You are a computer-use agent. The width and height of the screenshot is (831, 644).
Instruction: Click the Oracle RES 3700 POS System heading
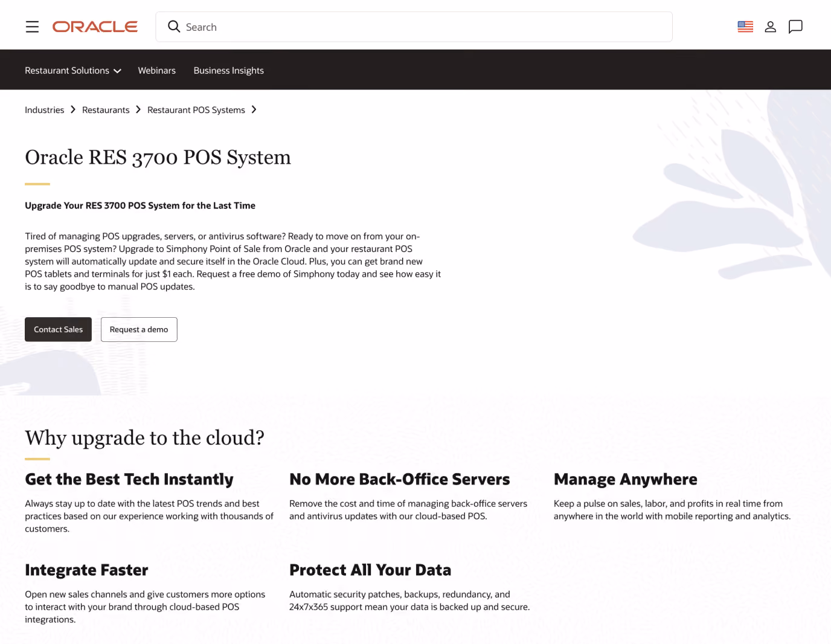(x=158, y=157)
